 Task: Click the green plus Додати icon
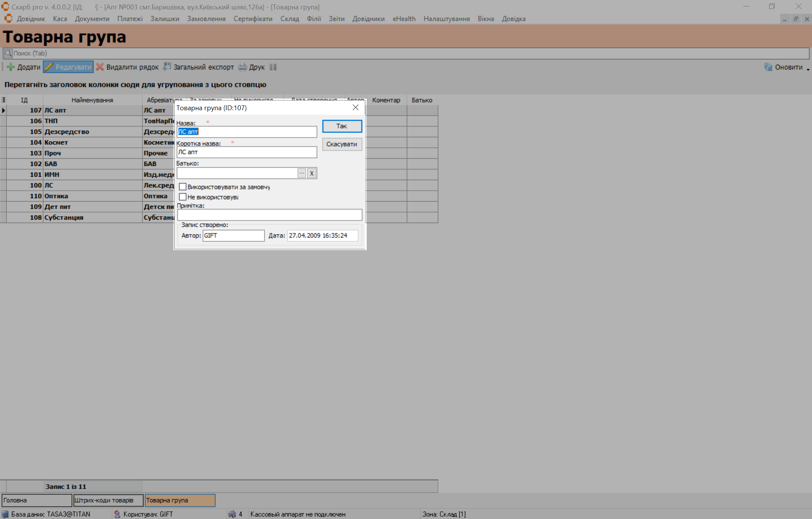pyautogui.click(x=11, y=67)
